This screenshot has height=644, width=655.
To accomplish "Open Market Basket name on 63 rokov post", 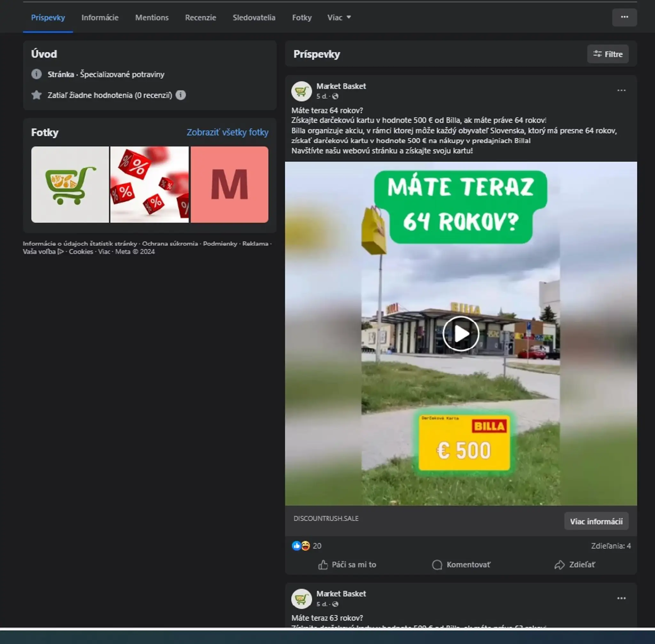I will tap(341, 593).
